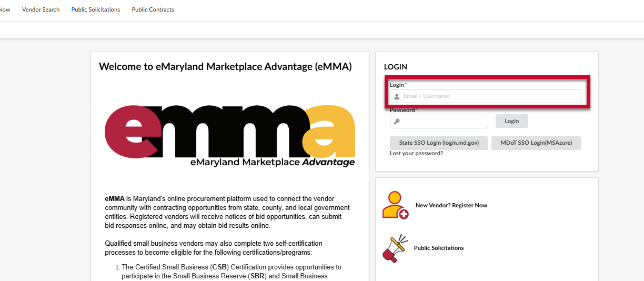Click the user icon in Login field
644x281 pixels.
pos(397,96)
